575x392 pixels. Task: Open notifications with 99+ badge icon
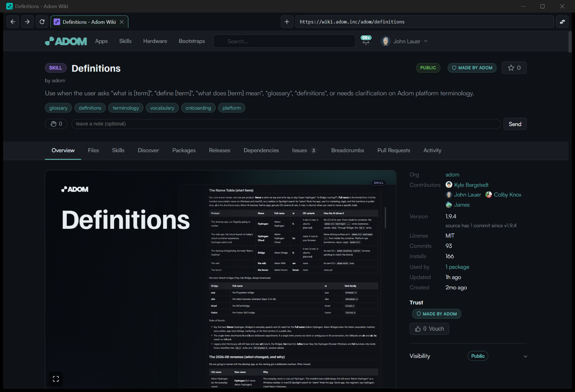pyautogui.click(x=366, y=40)
